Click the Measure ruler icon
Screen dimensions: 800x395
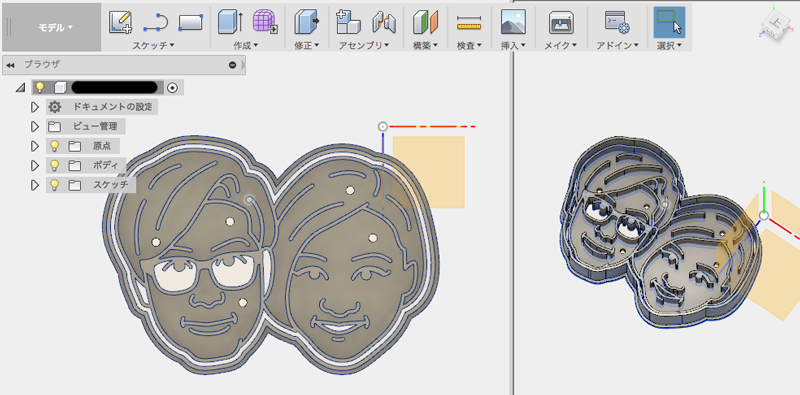pos(469,22)
